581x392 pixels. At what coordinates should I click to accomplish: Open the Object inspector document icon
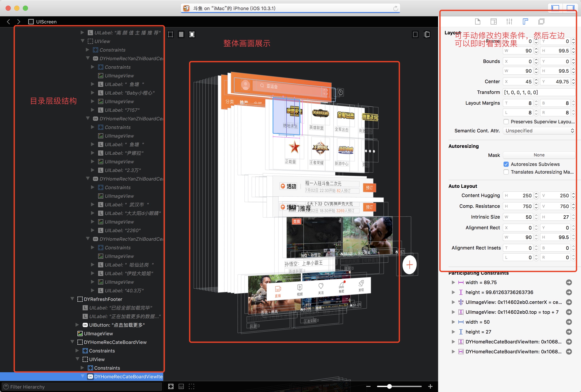point(477,21)
